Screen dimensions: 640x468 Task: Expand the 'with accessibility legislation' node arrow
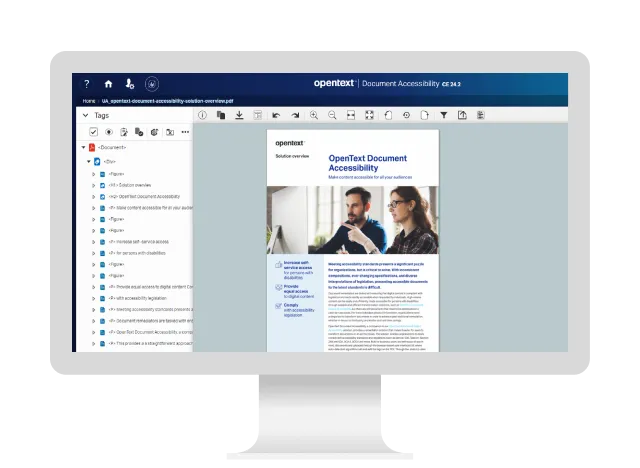93,299
